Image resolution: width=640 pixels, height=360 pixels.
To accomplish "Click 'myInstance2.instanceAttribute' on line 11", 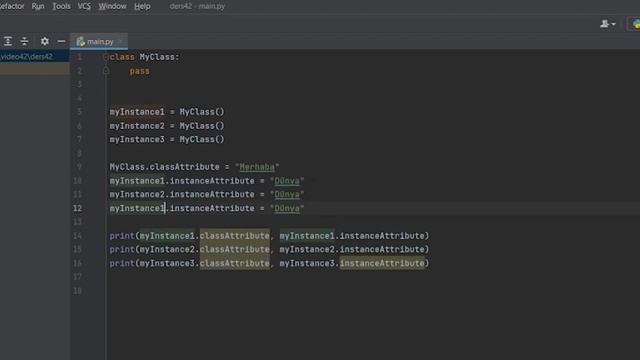I will 182,195.
